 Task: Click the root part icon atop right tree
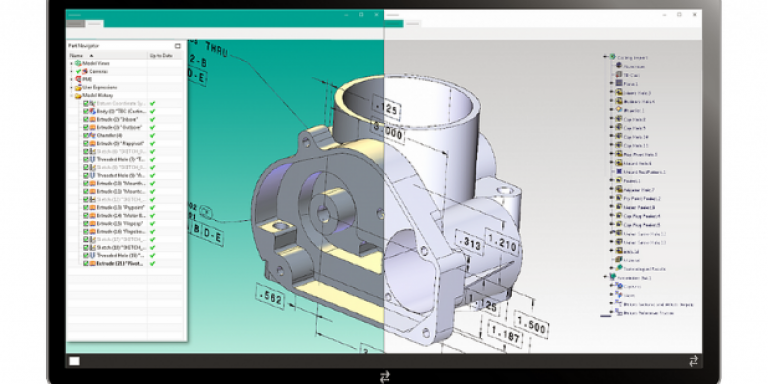[612, 57]
